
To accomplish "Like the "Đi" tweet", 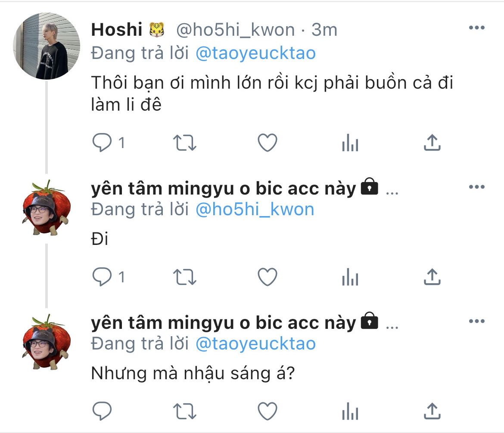I will pyautogui.click(x=267, y=277).
